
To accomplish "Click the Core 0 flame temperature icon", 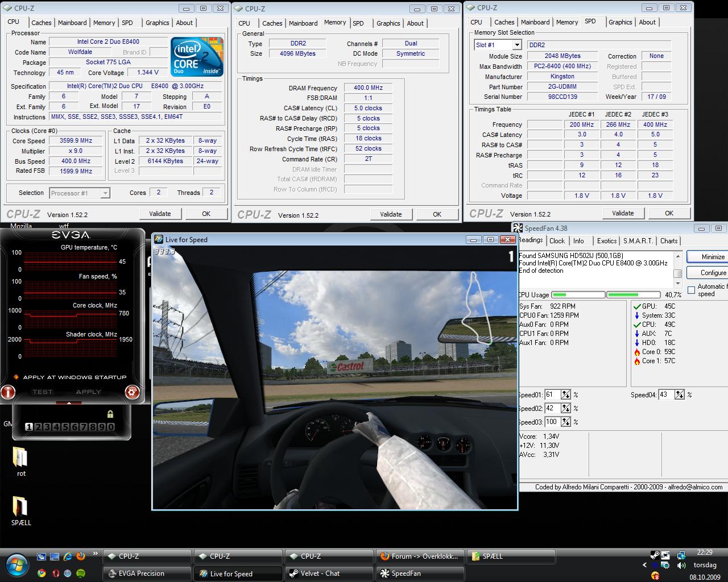I will (x=637, y=352).
